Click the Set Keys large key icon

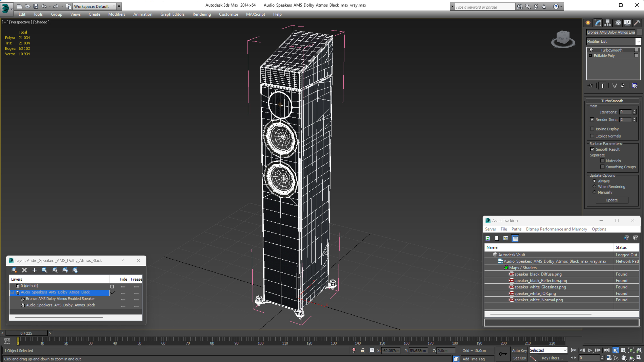pyautogui.click(x=503, y=354)
